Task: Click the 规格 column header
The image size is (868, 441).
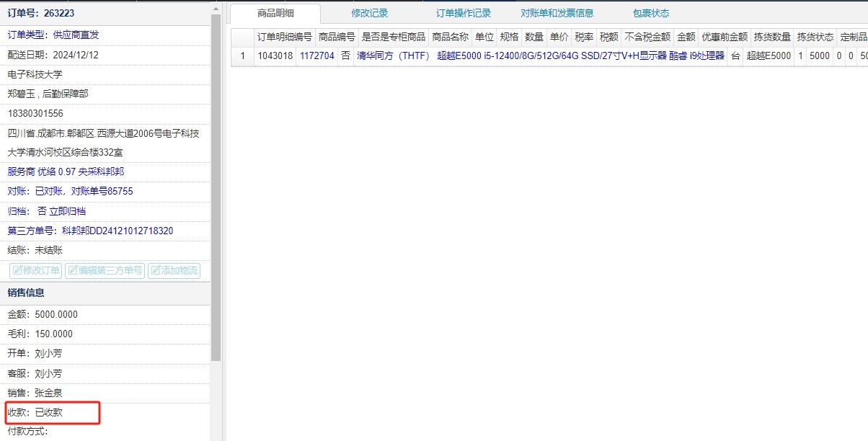Action: point(509,37)
